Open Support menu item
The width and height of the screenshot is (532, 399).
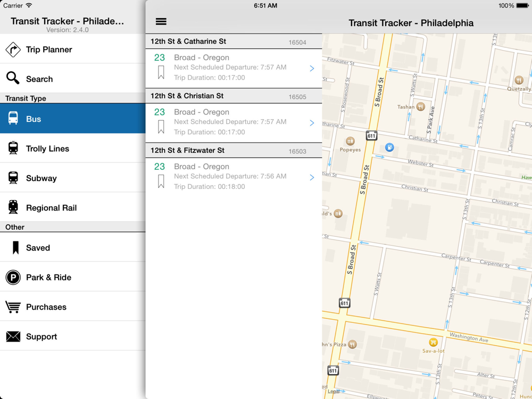(72, 336)
